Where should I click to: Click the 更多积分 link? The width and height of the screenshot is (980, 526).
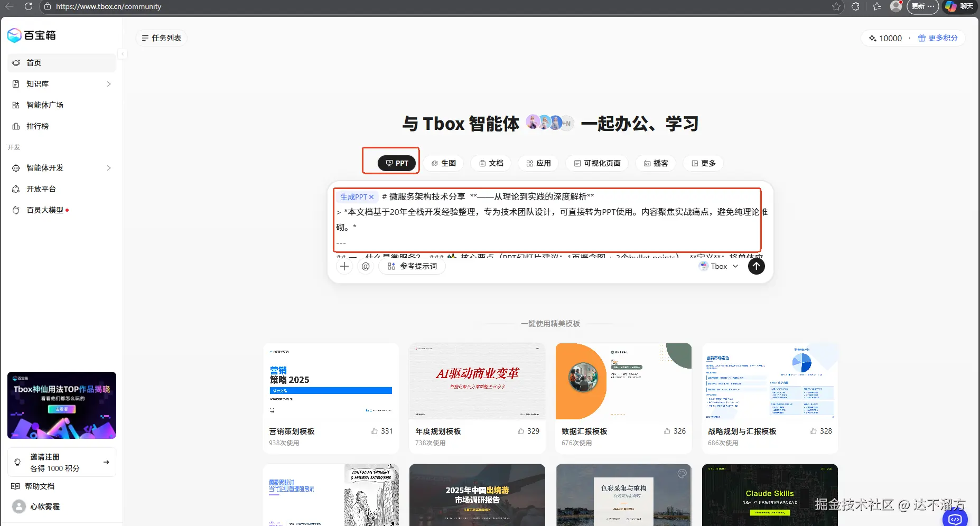(x=938, y=38)
